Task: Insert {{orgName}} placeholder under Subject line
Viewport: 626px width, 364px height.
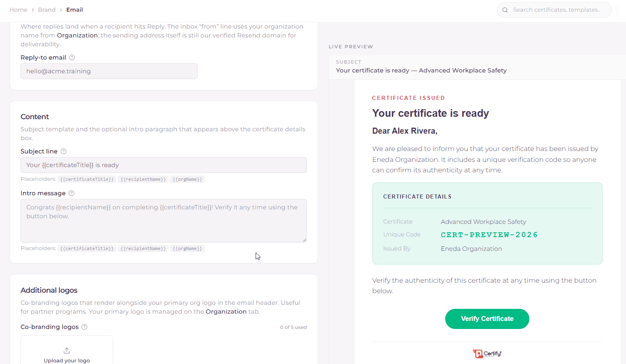Action: tap(187, 179)
